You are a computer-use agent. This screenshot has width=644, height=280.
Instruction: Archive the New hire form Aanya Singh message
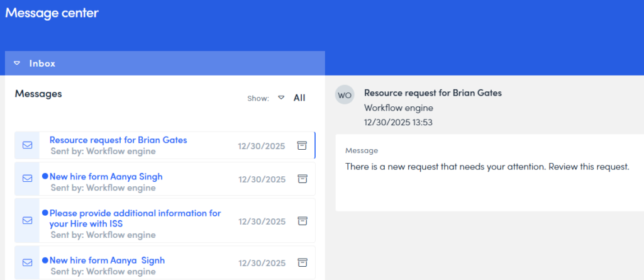302,179
